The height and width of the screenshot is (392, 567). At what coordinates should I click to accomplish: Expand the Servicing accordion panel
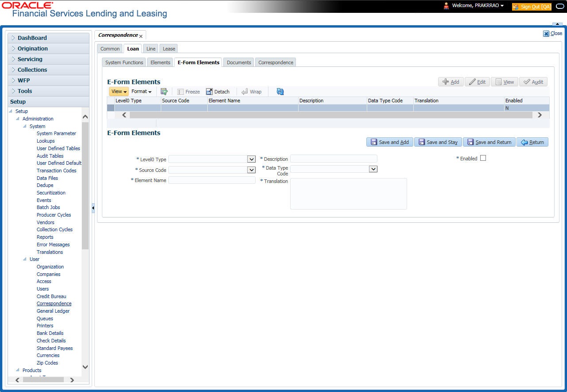[x=48, y=59]
